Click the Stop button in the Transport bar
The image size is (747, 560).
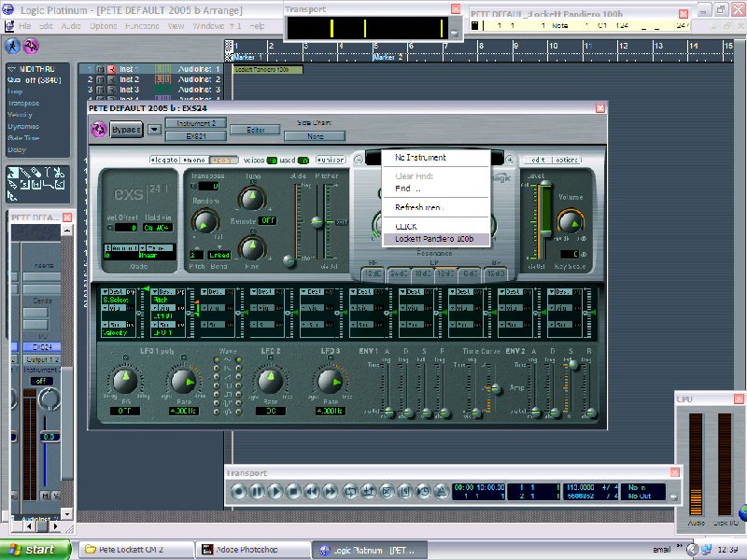click(x=292, y=491)
